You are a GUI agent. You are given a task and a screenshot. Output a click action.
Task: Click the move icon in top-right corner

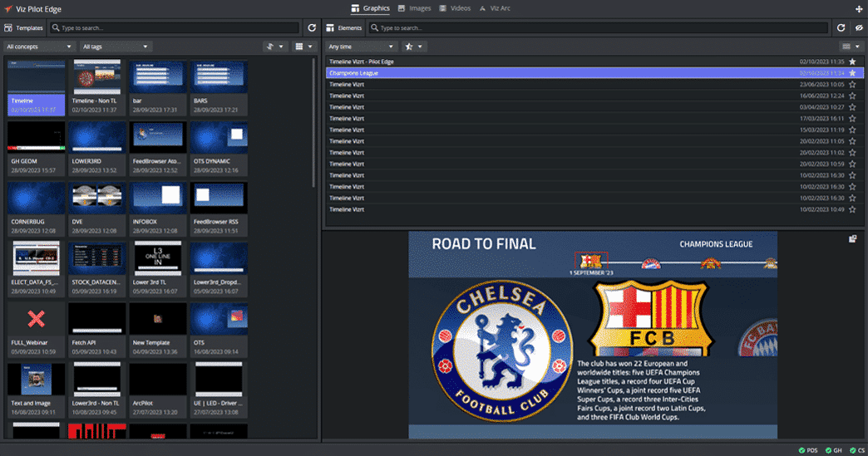pyautogui.click(x=859, y=8)
